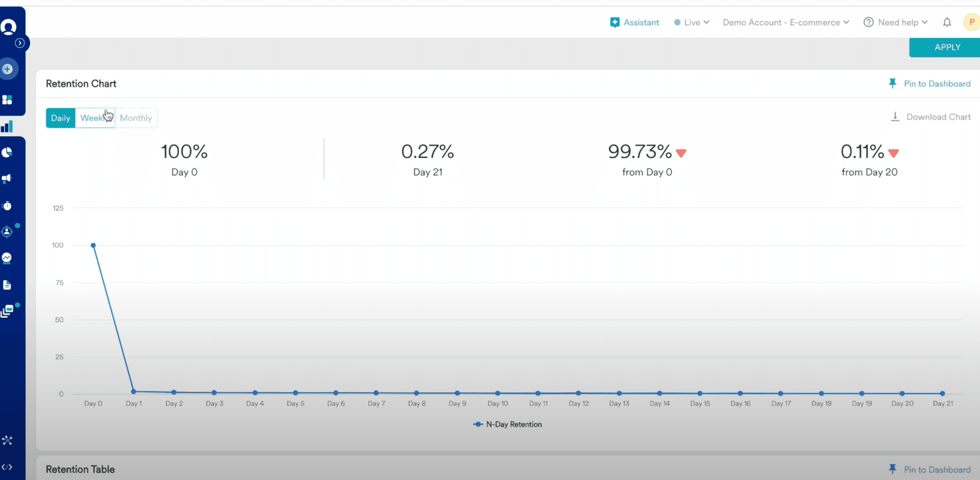Open the user profile icon with dot
Screen dimensions: 980x480
tap(7, 232)
